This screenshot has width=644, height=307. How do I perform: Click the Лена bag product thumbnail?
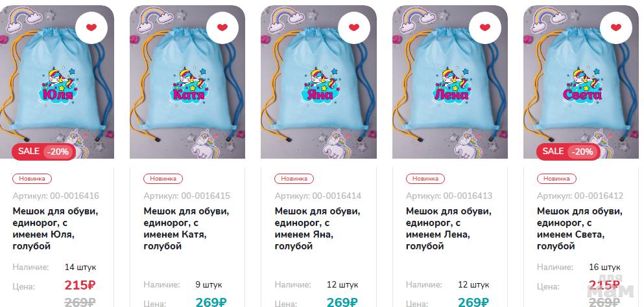(449, 82)
